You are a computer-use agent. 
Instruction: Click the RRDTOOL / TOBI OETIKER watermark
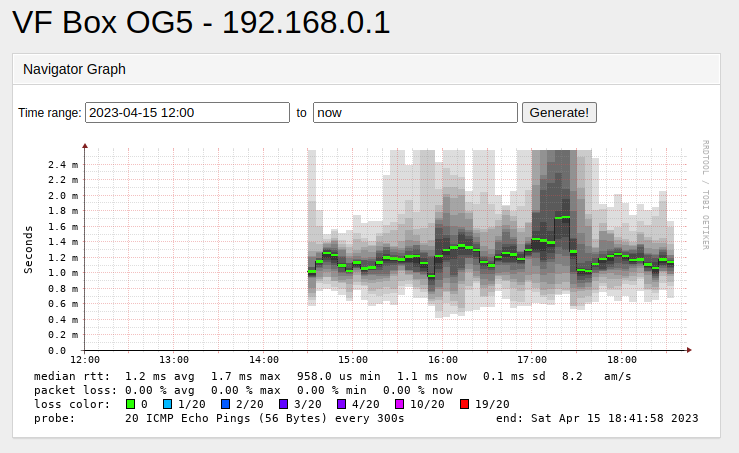pos(705,195)
